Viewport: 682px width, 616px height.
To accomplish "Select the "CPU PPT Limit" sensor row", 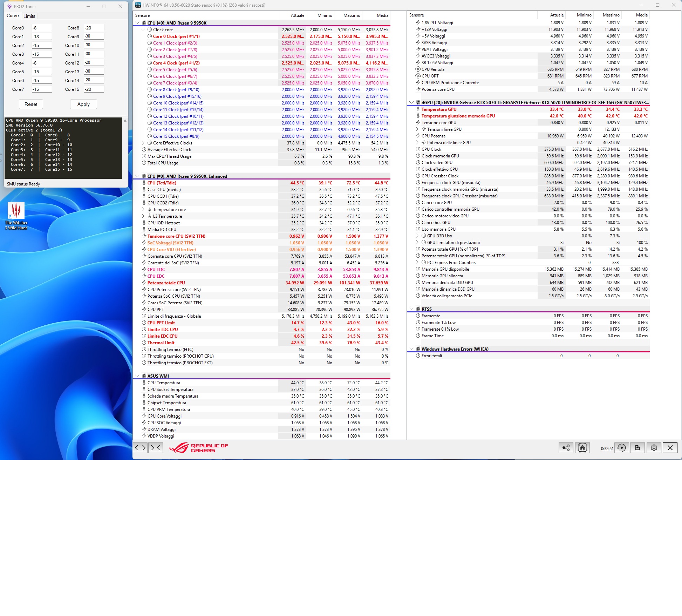I will [x=262, y=323].
